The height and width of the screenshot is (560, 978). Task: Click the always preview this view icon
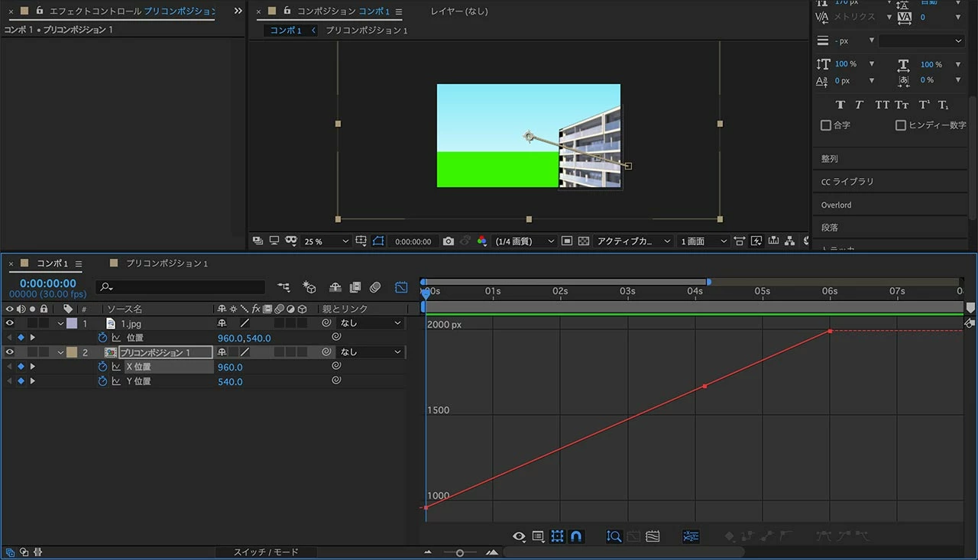click(x=257, y=241)
